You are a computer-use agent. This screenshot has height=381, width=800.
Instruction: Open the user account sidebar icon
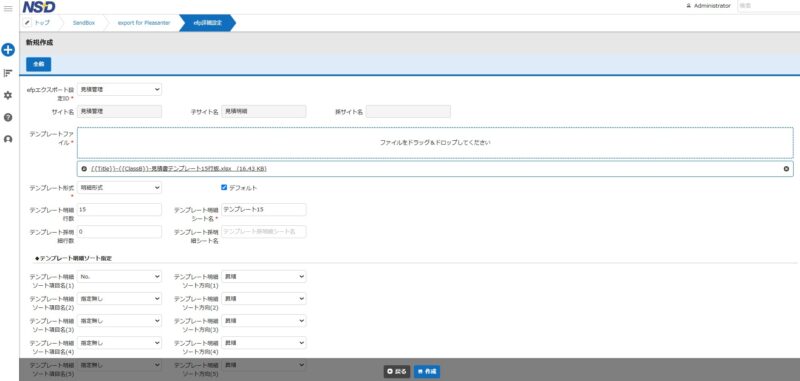8,139
